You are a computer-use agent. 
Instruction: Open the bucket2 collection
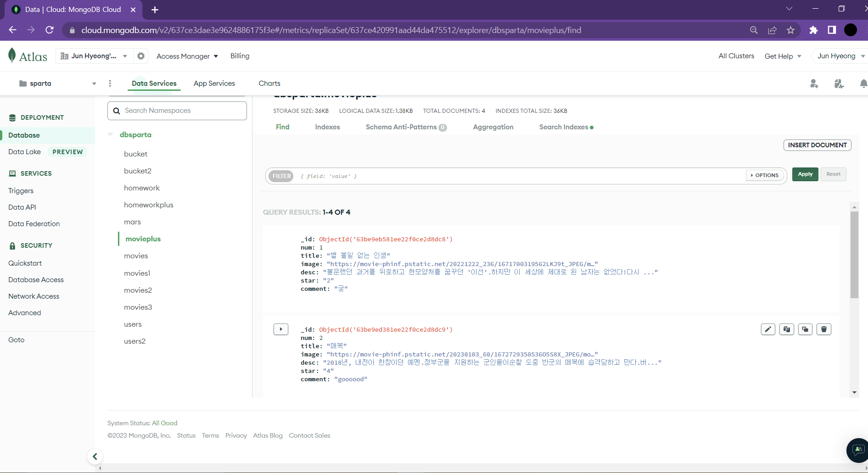(x=138, y=171)
